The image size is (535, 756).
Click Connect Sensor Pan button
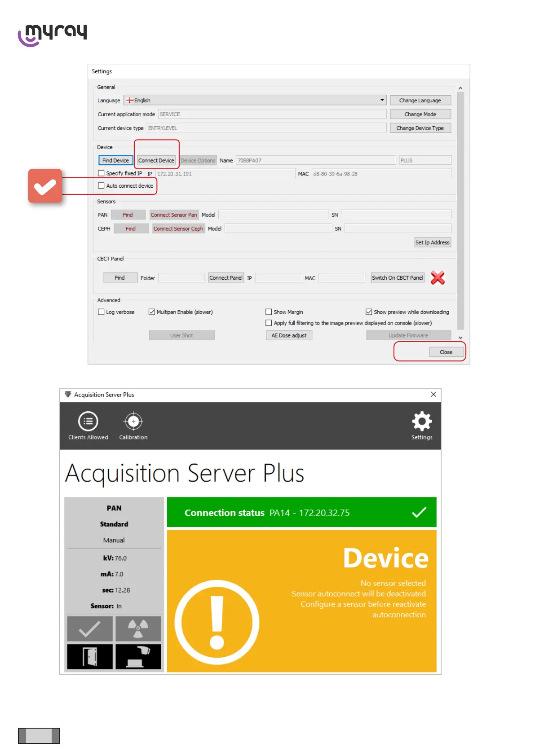(x=174, y=215)
